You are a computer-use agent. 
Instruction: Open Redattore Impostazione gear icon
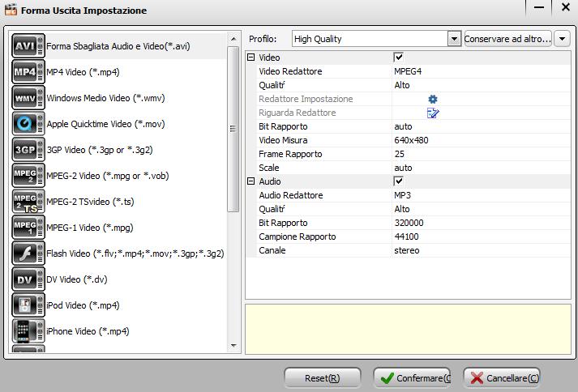(433, 99)
